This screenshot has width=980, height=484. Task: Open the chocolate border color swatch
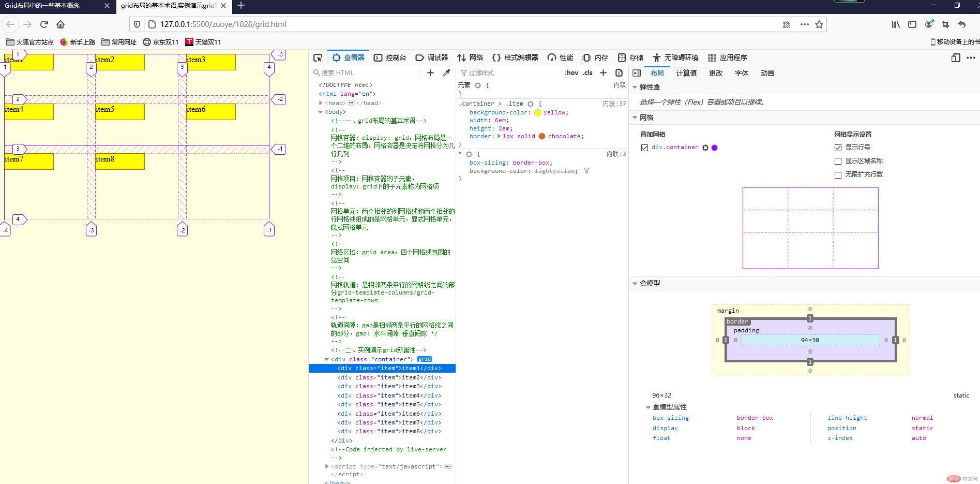click(542, 136)
